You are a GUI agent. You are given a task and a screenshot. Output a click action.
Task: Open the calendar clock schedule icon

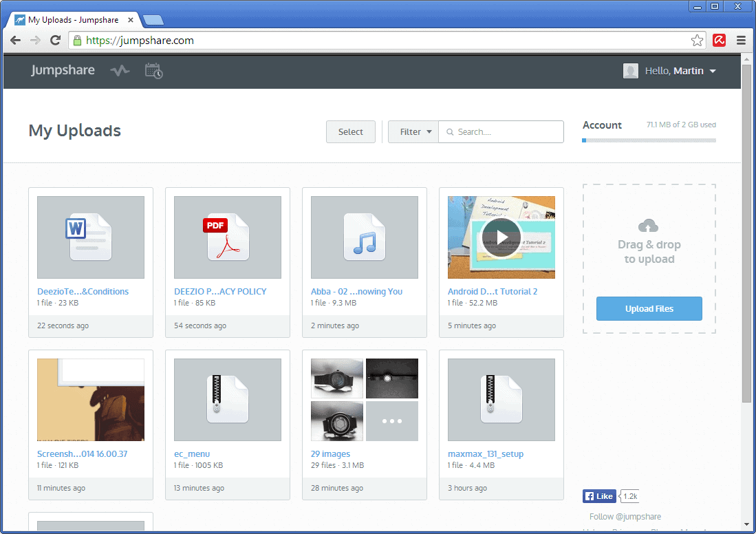154,71
